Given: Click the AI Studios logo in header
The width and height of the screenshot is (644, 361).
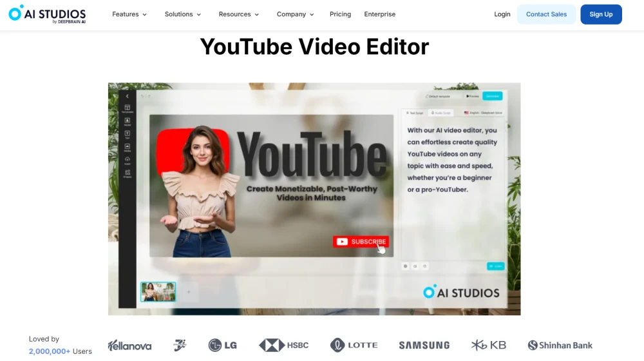Looking at the screenshot, I should point(47,14).
